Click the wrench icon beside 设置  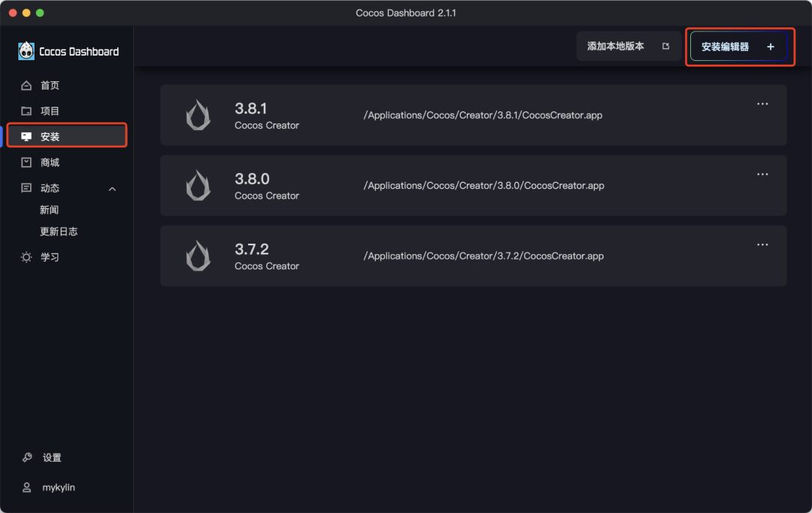[x=27, y=457]
